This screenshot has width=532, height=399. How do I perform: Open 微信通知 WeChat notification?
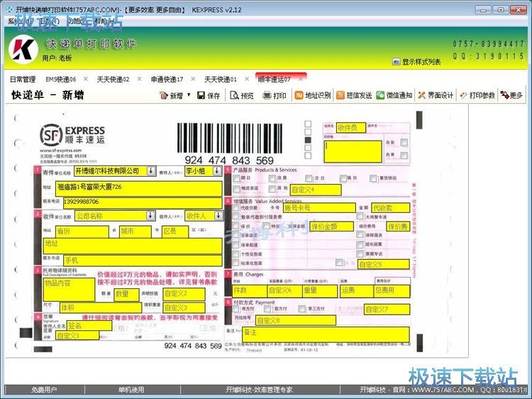tap(394, 95)
